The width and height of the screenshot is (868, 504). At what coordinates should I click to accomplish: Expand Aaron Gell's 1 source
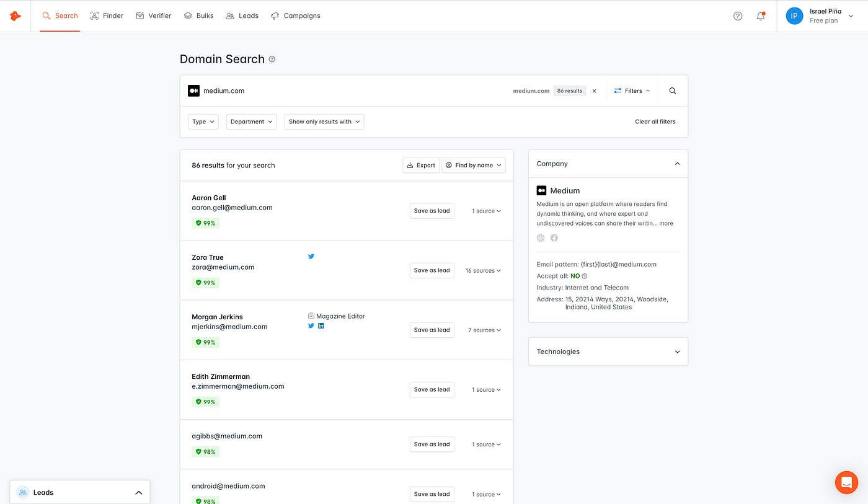pos(486,211)
